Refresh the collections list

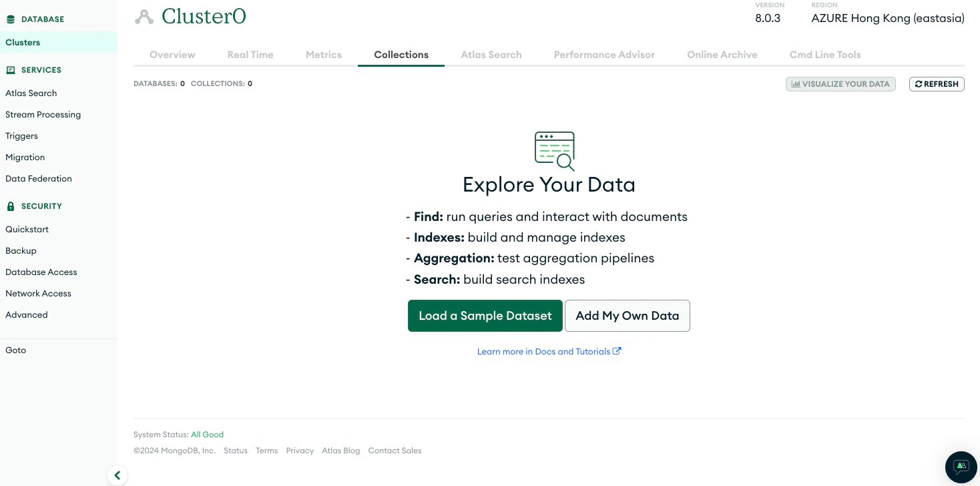(937, 84)
